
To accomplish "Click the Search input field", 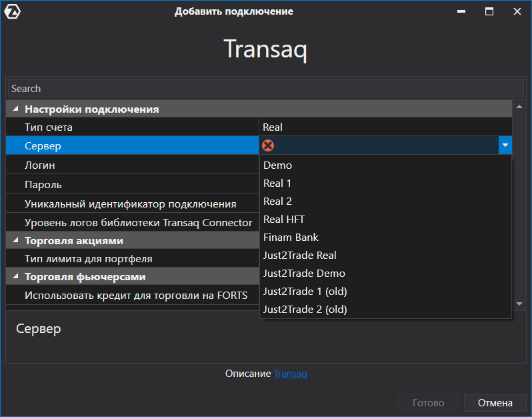I will click(265, 89).
